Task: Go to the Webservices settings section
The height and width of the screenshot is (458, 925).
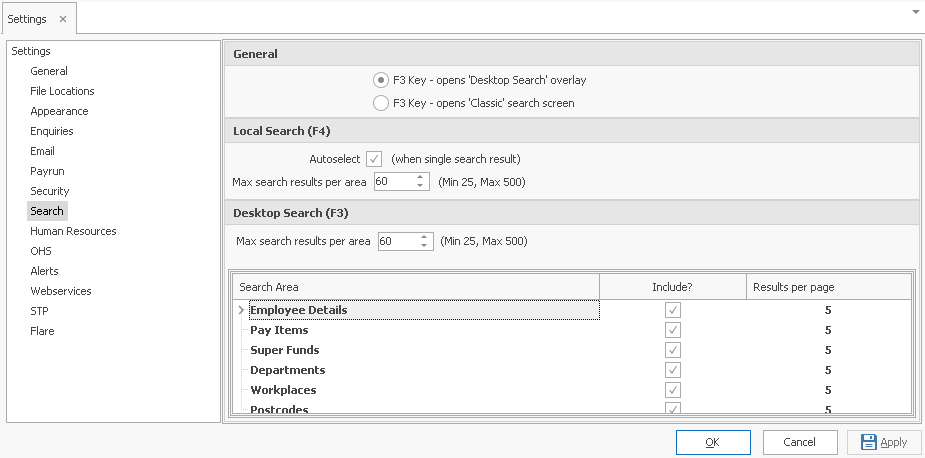Action: 61,291
